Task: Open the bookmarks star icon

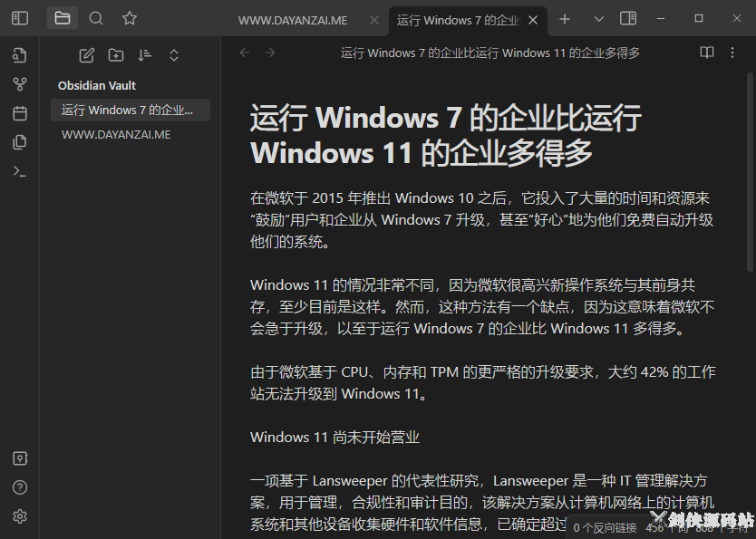Action: click(x=130, y=18)
